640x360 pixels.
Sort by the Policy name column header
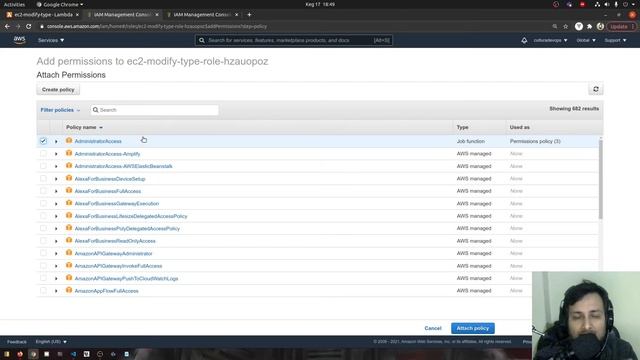pos(84,127)
